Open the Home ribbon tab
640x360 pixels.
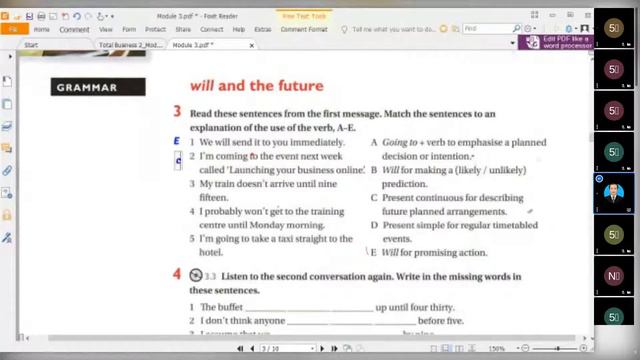click(x=42, y=29)
